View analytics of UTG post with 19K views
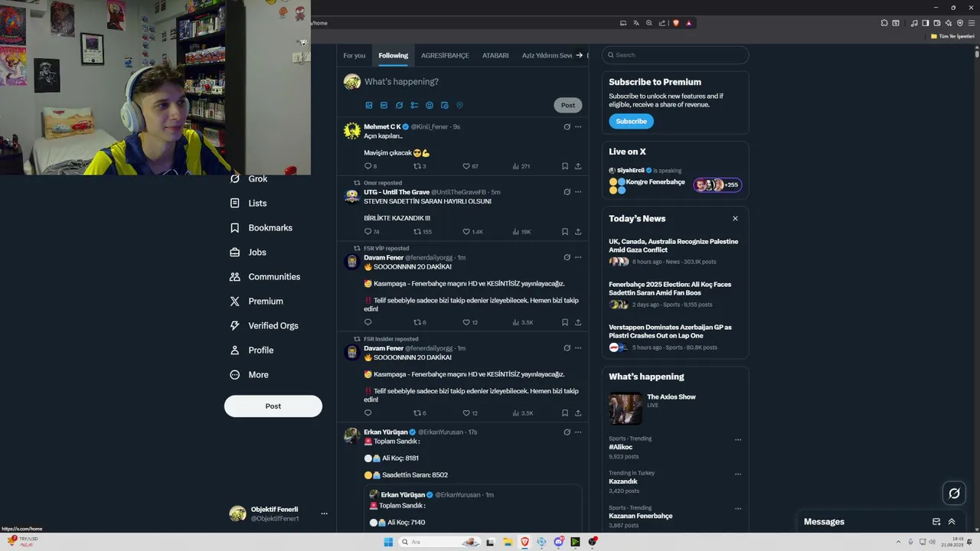 tap(521, 232)
